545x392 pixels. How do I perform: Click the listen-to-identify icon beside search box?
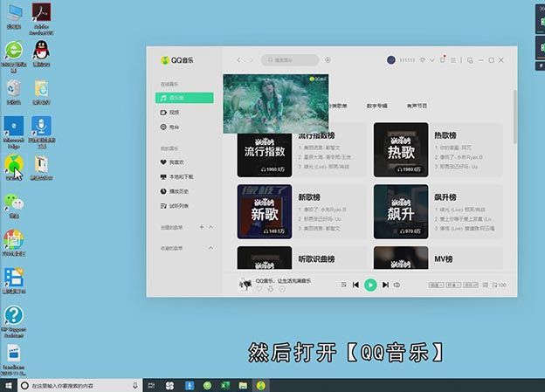point(328,60)
